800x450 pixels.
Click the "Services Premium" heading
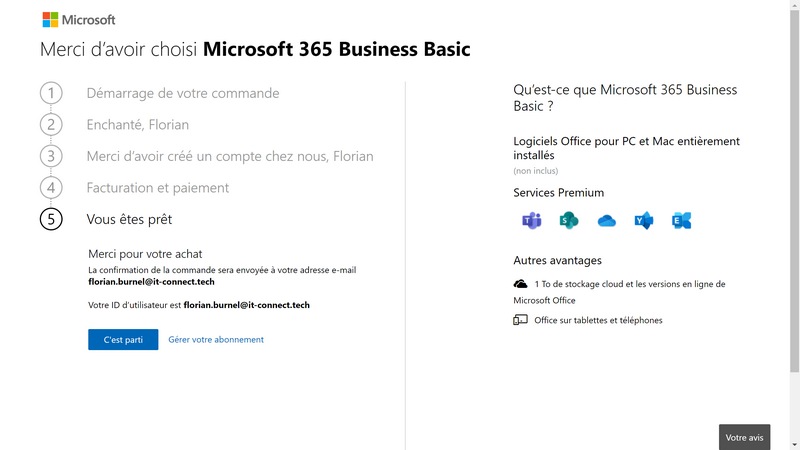(x=558, y=192)
